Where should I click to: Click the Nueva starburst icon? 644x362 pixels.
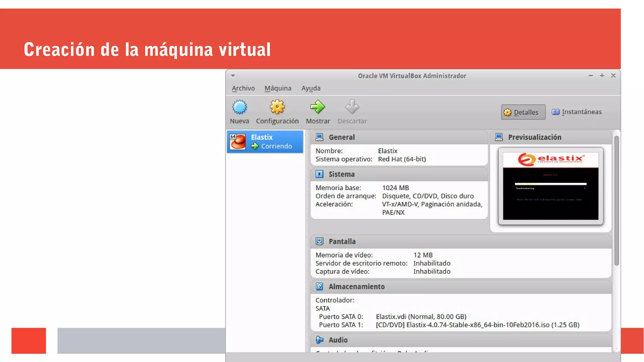240,107
